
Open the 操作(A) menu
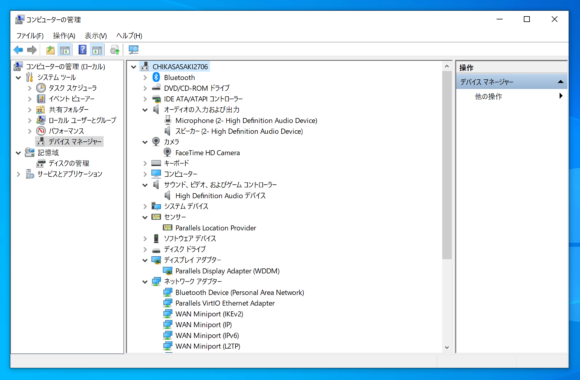(64, 36)
